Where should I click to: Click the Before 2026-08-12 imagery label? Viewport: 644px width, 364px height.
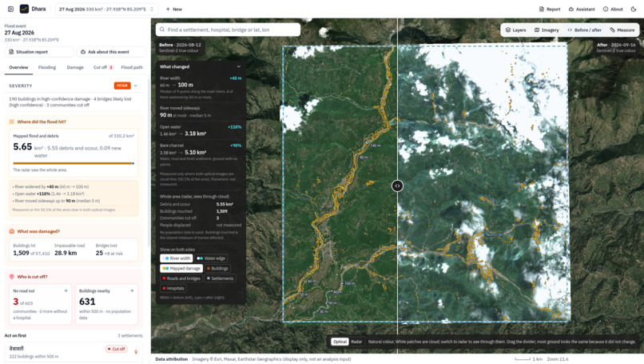tap(180, 47)
